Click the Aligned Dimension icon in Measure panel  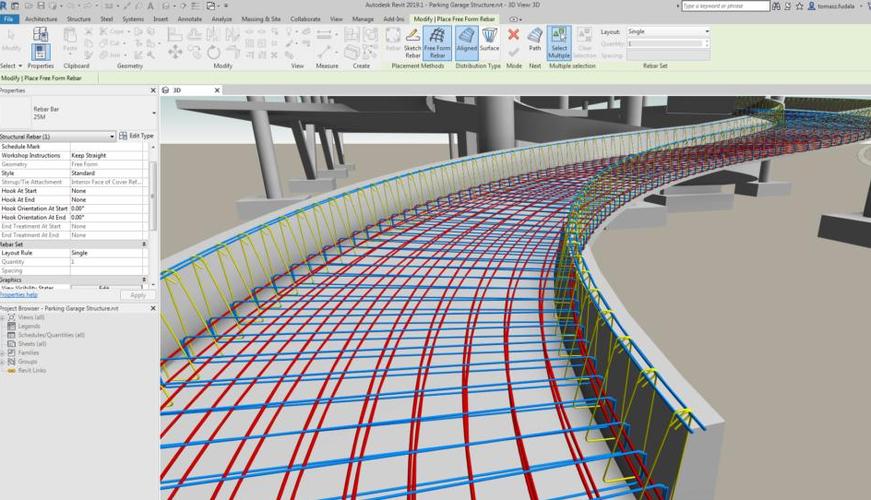(324, 53)
